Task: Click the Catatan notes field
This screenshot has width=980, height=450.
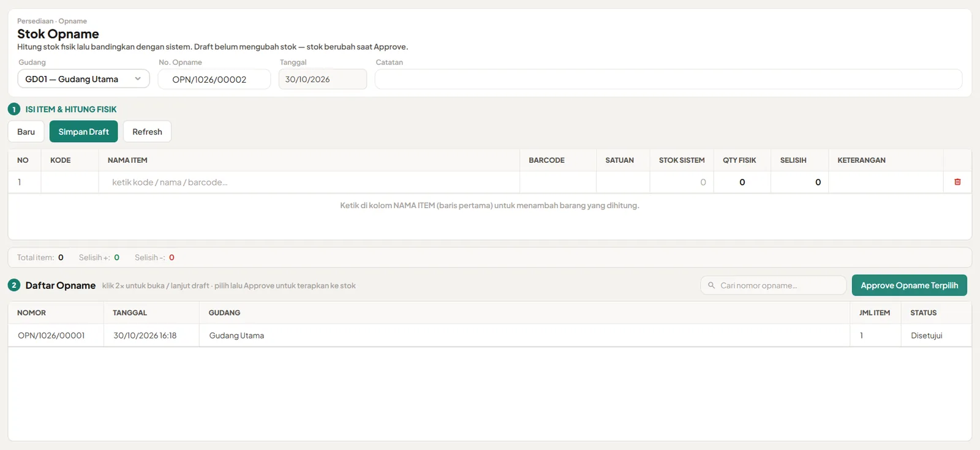Action: click(x=668, y=79)
